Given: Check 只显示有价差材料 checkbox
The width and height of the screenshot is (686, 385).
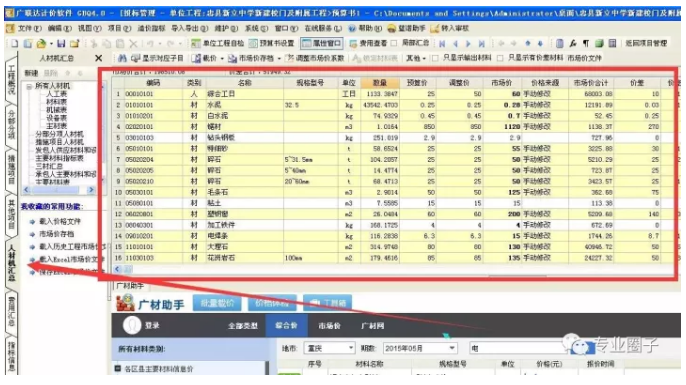Looking at the screenshot, I should click(x=500, y=58).
